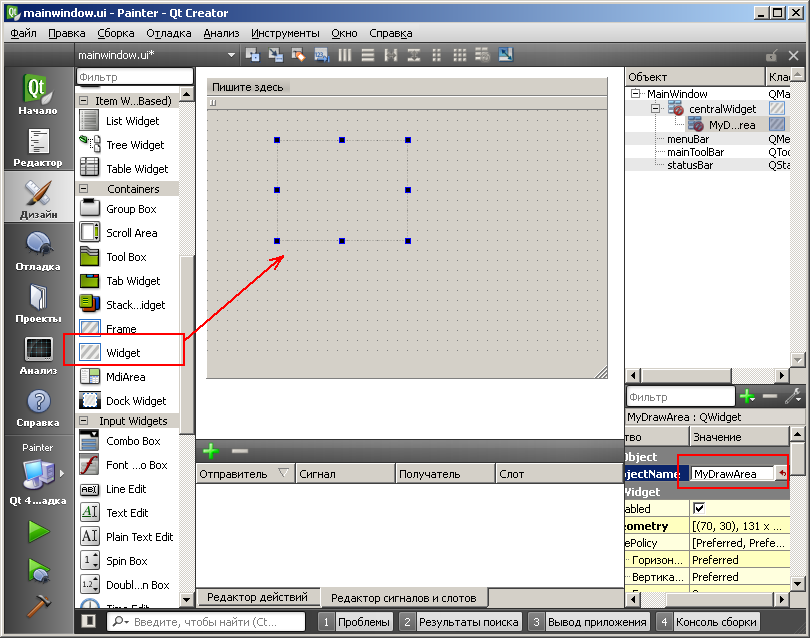Open the Справка help mode

(x=38, y=407)
